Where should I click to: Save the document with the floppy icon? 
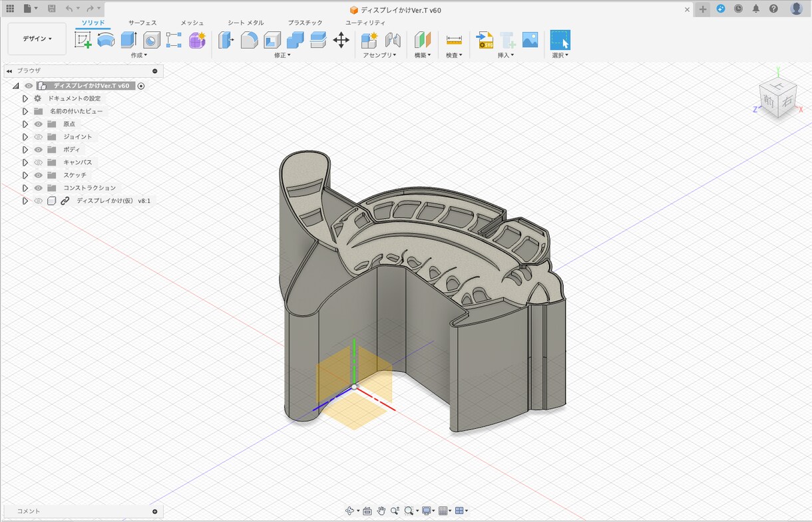click(x=51, y=9)
